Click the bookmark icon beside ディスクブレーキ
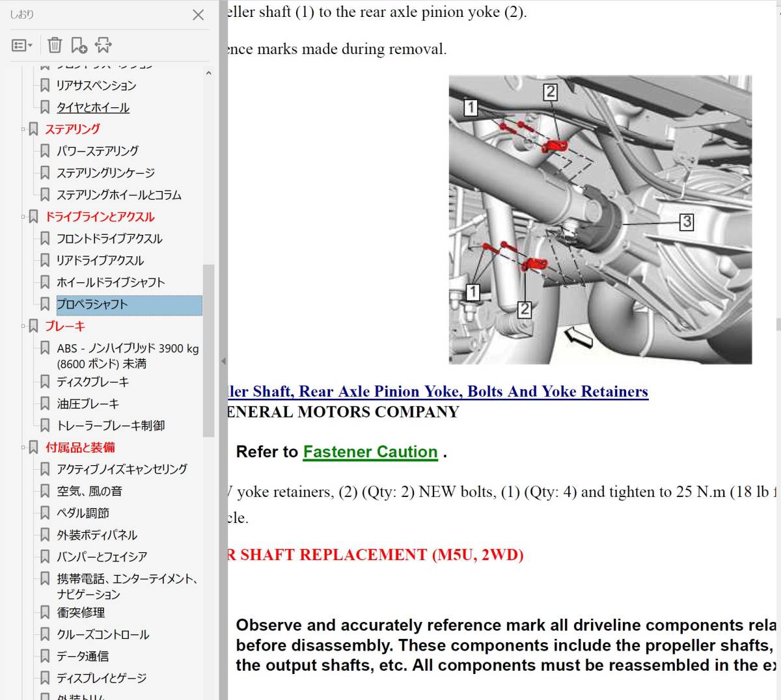This screenshot has width=781, height=700. (x=45, y=382)
